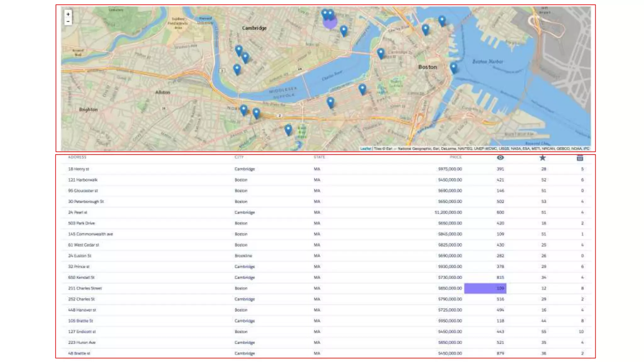
Task: Select the 223 Huron Ave address
Action: tap(82, 343)
